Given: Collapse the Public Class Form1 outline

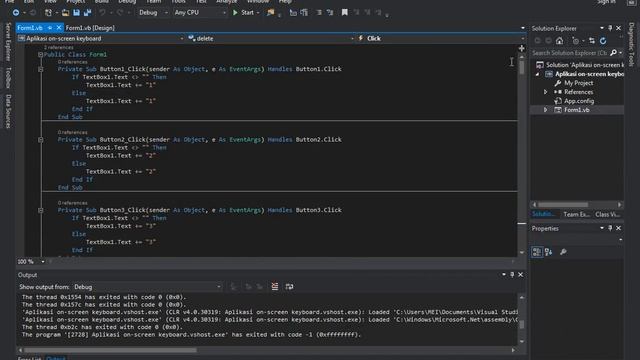Looking at the screenshot, I should coord(40,54).
